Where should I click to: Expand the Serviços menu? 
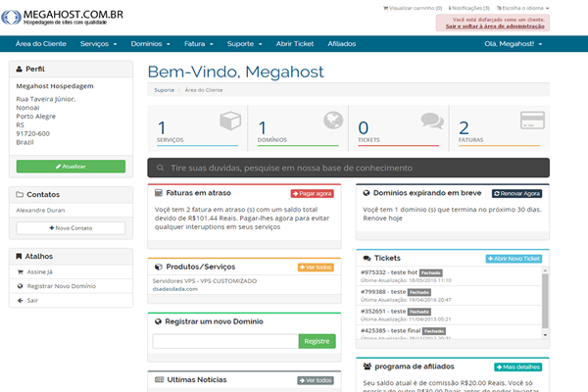(98, 44)
